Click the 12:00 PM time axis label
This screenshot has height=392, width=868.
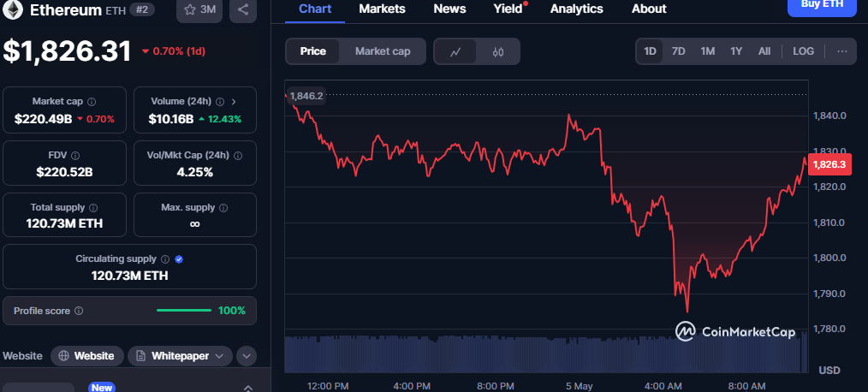328,385
